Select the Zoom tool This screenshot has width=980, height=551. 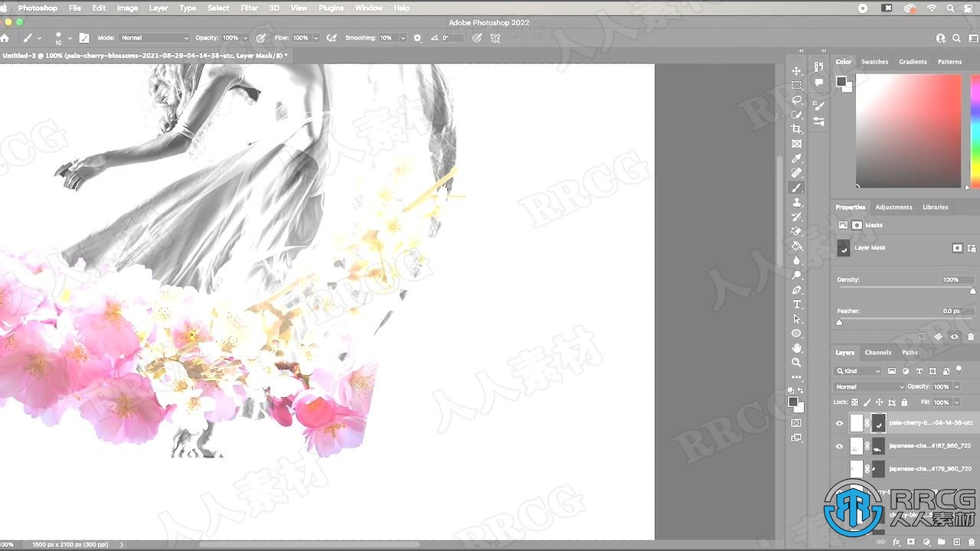(796, 363)
